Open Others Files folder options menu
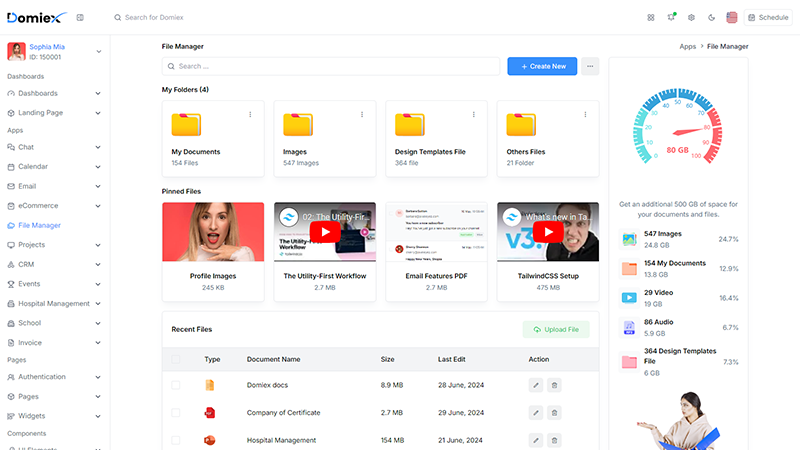Image resolution: width=800 pixels, height=450 pixels. 585,114
